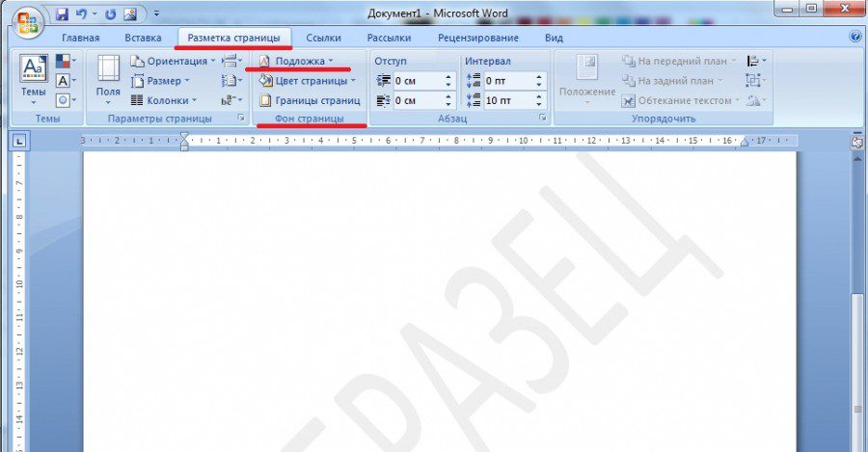Open the Group objects dropdown icon
This screenshot has height=452, width=868.
point(756,81)
